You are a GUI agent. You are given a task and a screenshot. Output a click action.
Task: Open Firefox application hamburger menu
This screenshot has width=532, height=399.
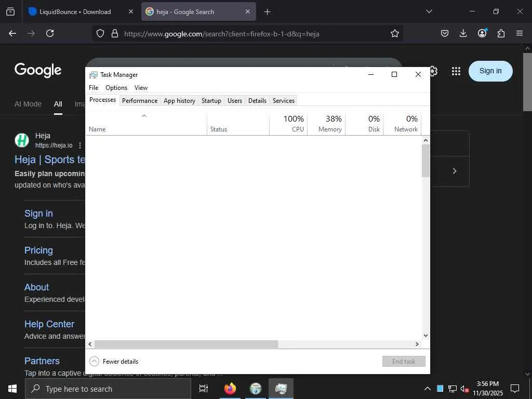pyautogui.click(x=520, y=33)
